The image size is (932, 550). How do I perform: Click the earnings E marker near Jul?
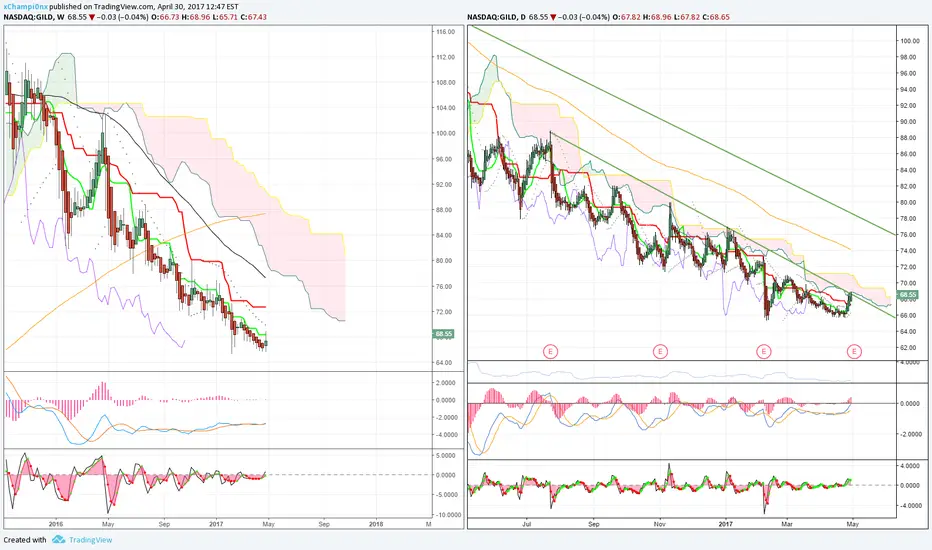tap(550, 351)
